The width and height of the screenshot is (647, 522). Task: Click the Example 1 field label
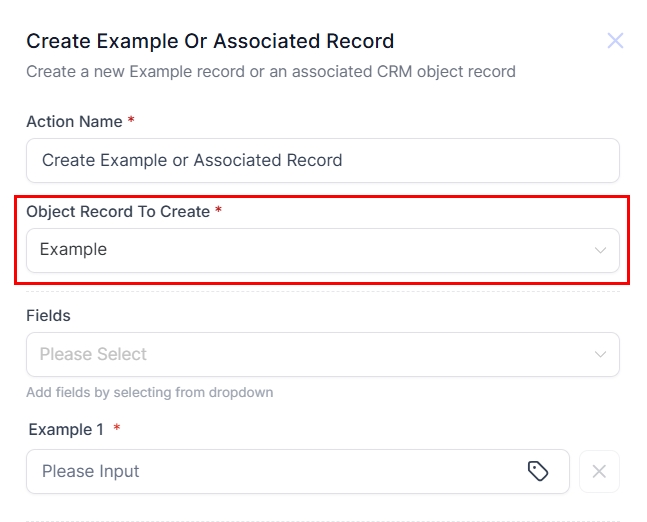[66, 429]
